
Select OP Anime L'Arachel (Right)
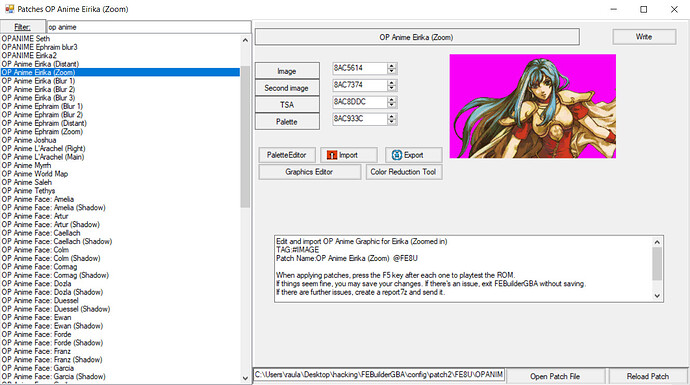pyautogui.click(x=120, y=148)
